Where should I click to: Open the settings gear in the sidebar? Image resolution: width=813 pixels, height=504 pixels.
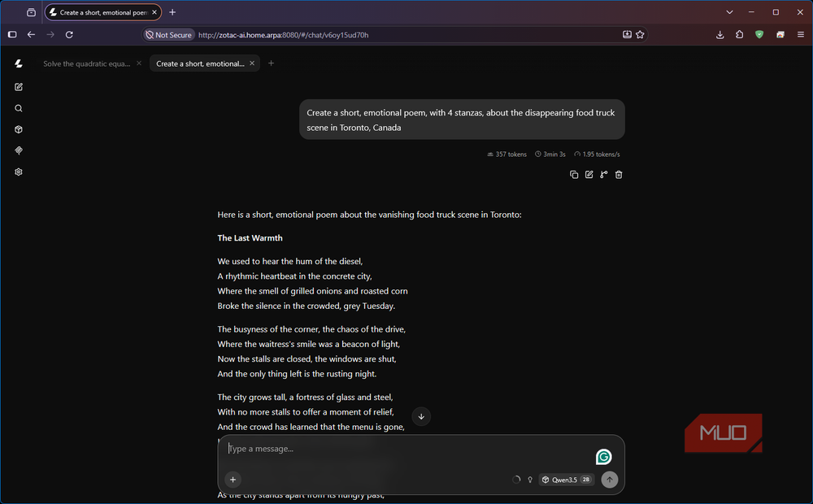pyautogui.click(x=19, y=172)
